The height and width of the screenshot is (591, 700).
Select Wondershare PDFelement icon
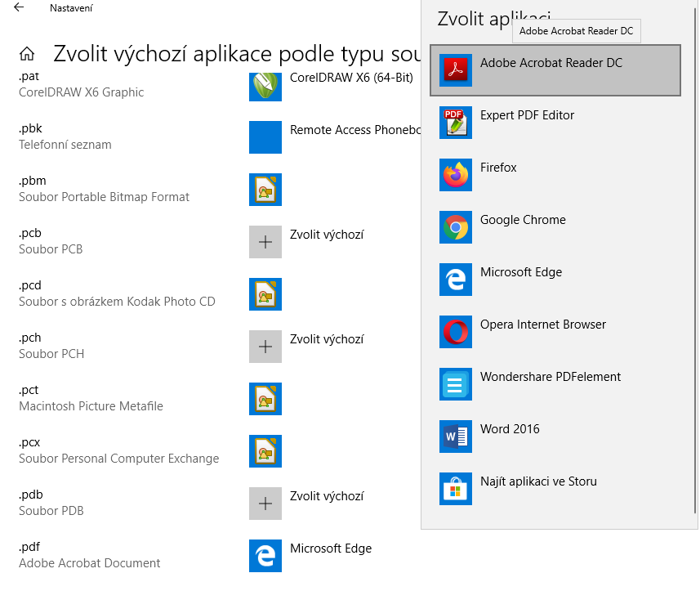(x=455, y=383)
